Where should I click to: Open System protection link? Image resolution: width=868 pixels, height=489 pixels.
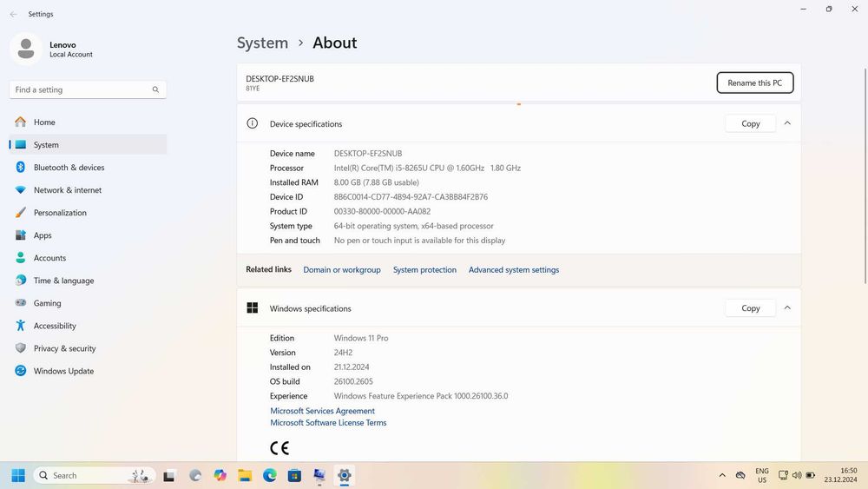tap(424, 270)
